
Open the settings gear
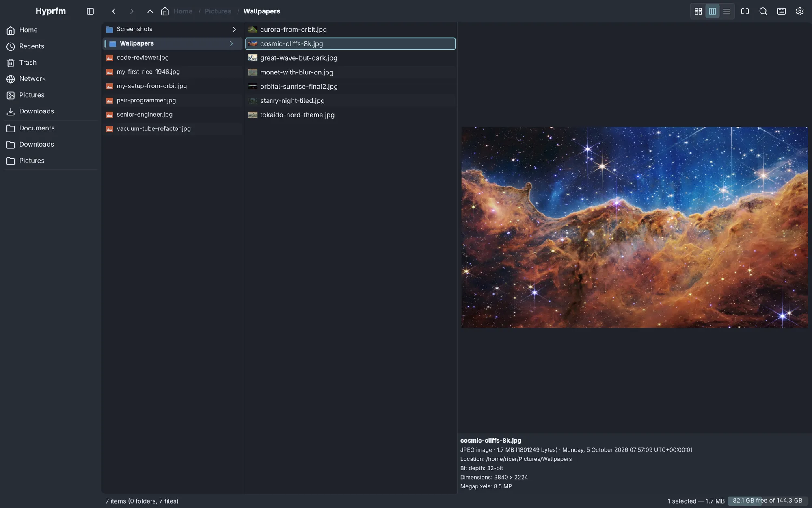(x=800, y=11)
